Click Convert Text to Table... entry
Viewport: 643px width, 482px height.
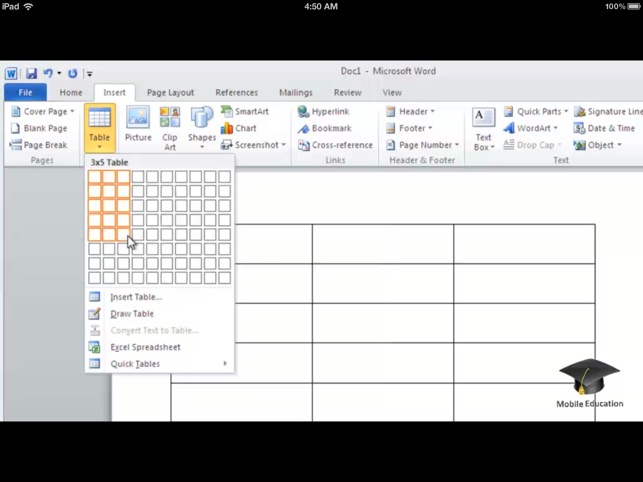[160, 331]
